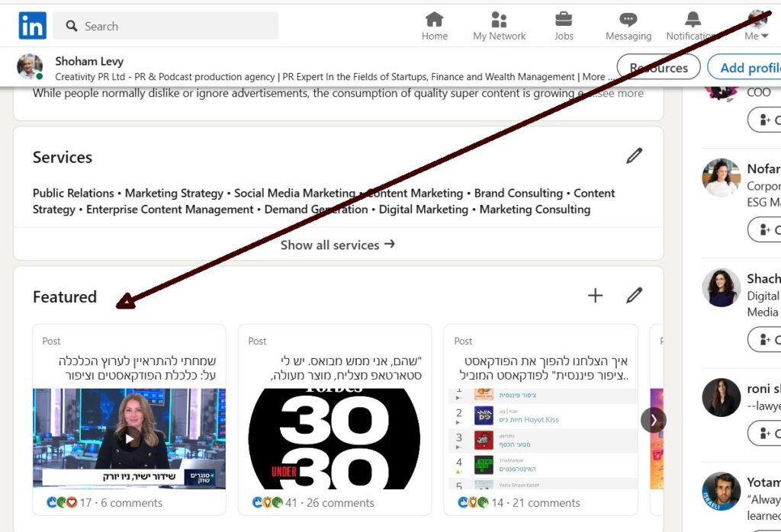Open the Notifications bell tab
Screen dimensions: 781x532
coord(693,27)
